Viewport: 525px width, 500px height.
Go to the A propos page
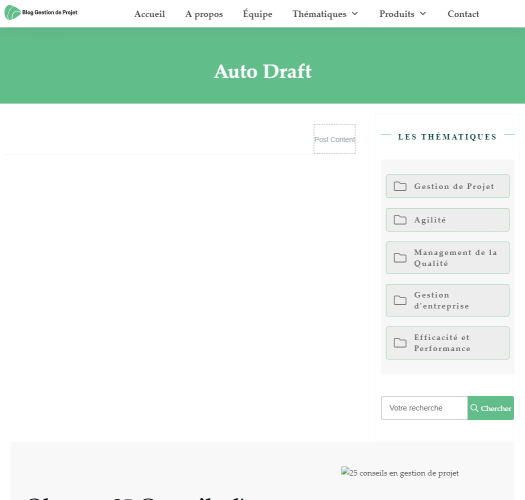[x=204, y=14]
